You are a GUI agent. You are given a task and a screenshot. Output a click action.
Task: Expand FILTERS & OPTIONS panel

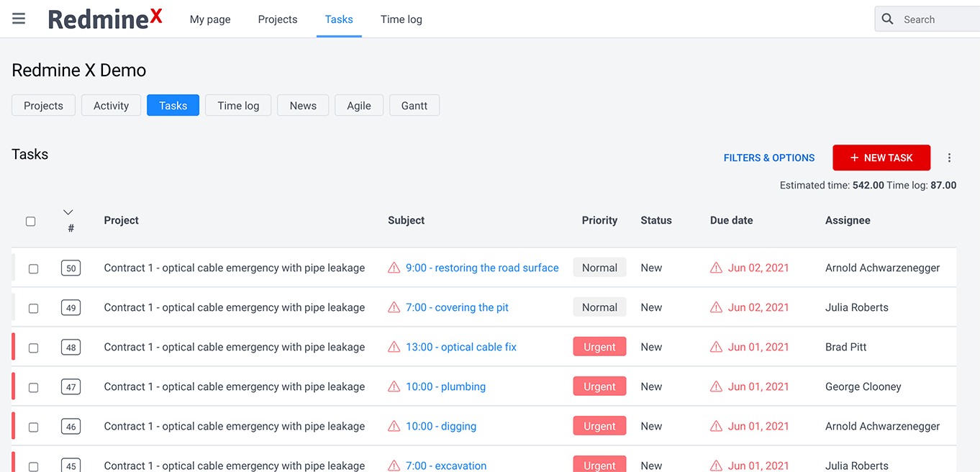[769, 158]
